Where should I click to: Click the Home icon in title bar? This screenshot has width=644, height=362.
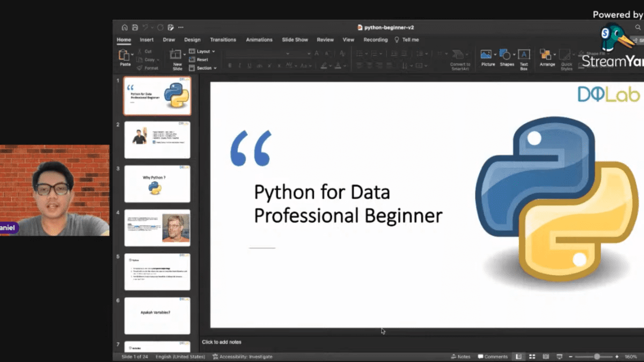tap(125, 27)
